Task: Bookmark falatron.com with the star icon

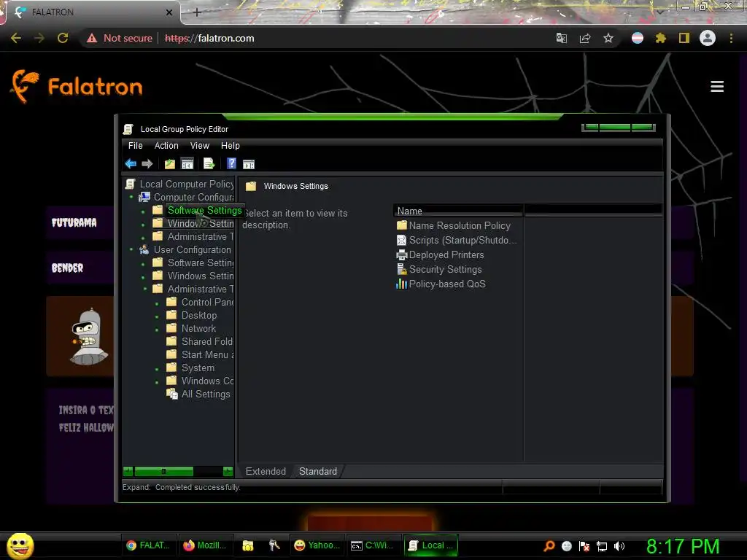Action: tap(608, 38)
